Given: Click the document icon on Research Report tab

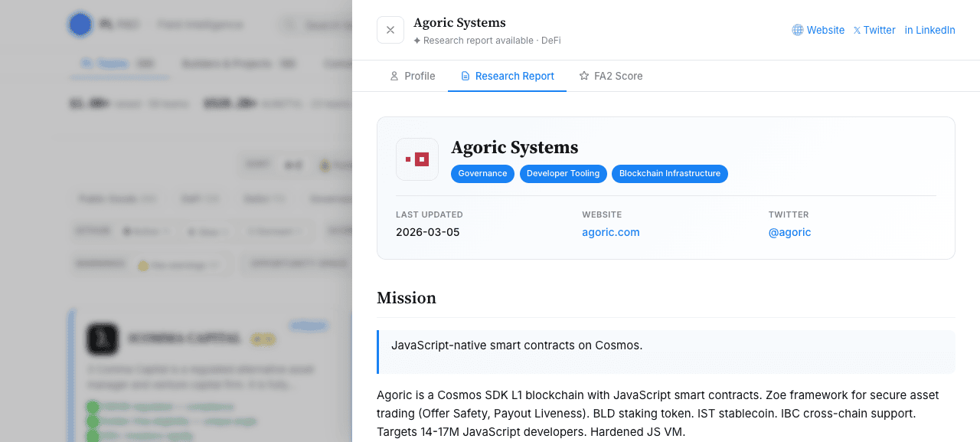Looking at the screenshot, I should coord(465,76).
